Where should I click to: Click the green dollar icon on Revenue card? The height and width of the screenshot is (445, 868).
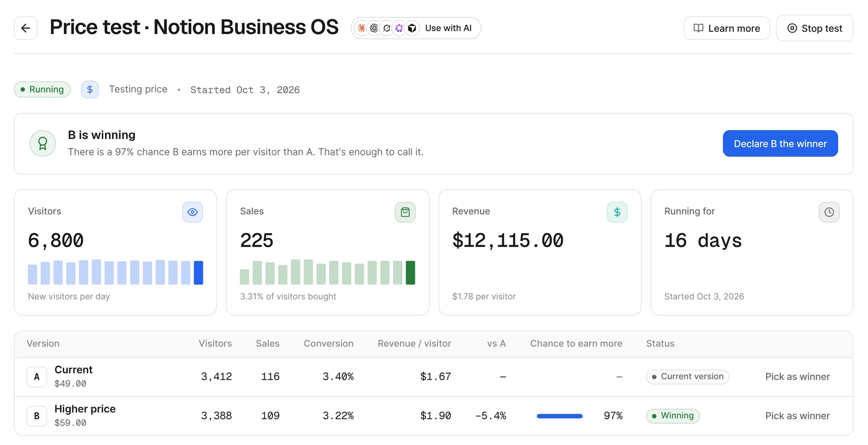(x=617, y=212)
